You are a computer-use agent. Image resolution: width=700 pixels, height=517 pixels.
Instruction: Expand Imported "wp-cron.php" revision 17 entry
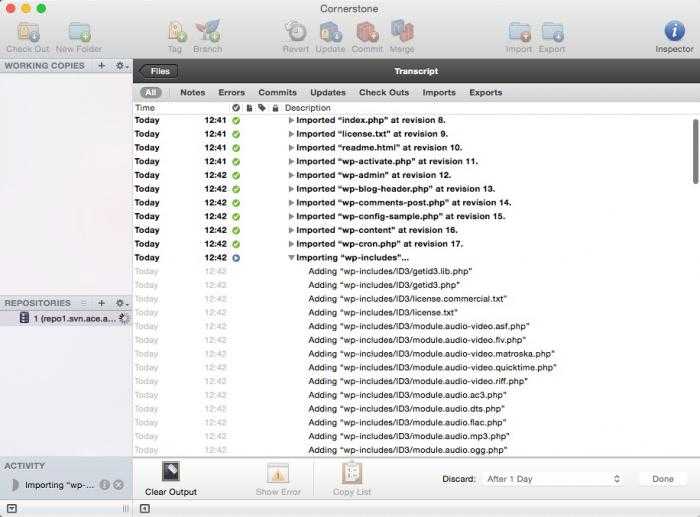click(291, 244)
